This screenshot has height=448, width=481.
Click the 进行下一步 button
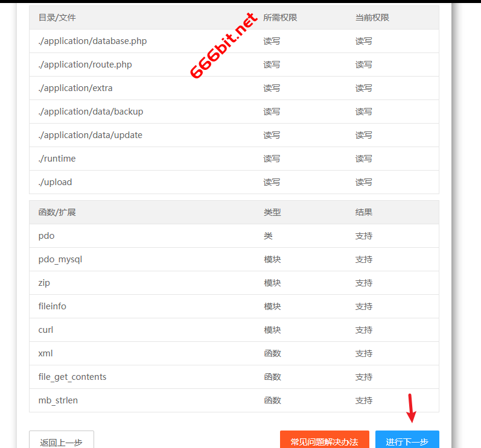point(407,440)
